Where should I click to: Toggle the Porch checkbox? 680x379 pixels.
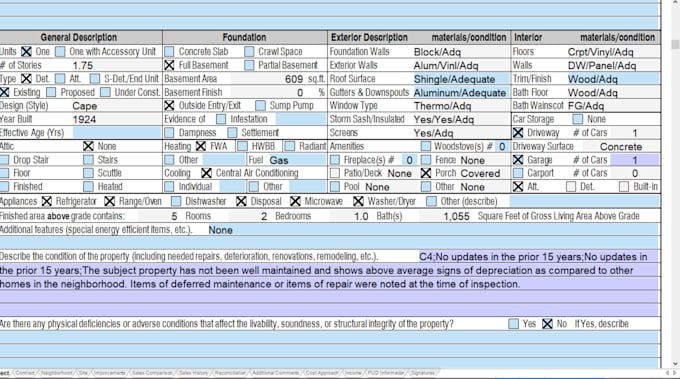[x=426, y=173]
